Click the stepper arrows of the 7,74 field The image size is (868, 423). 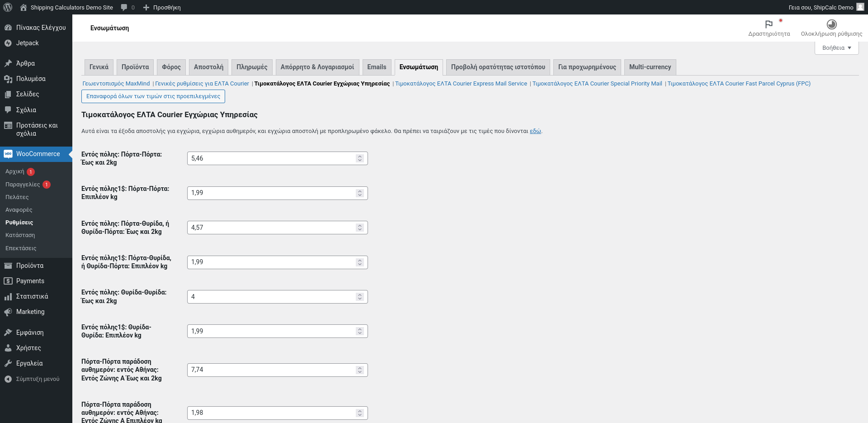360,370
